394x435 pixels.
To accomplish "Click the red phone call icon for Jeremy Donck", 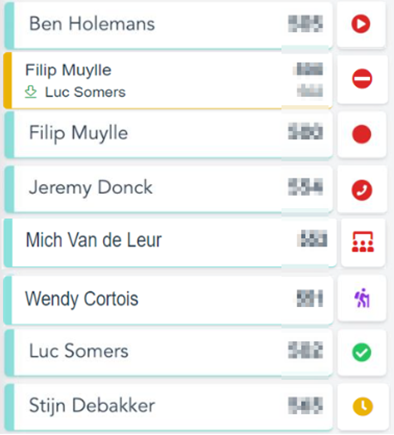I will (362, 190).
